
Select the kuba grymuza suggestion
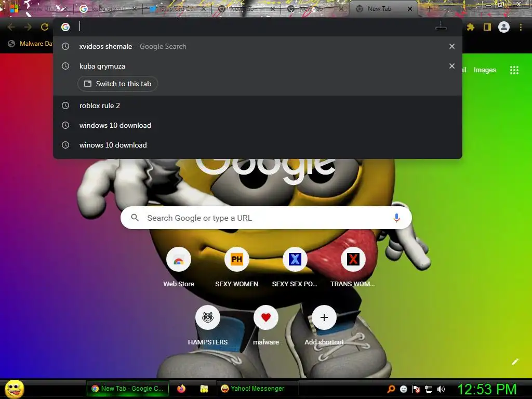click(x=258, y=66)
